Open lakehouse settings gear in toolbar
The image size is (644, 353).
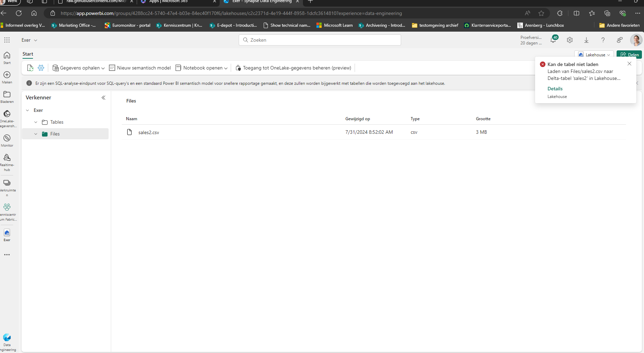click(x=41, y=68)
